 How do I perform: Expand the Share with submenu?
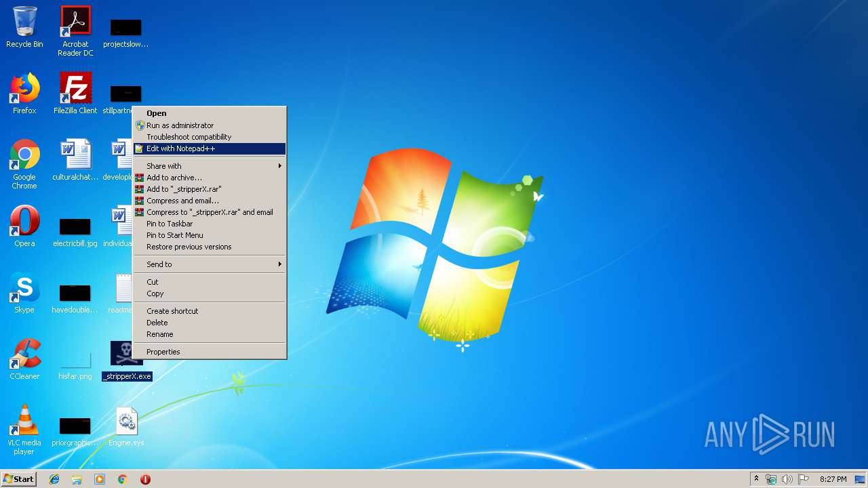[209, 166]
